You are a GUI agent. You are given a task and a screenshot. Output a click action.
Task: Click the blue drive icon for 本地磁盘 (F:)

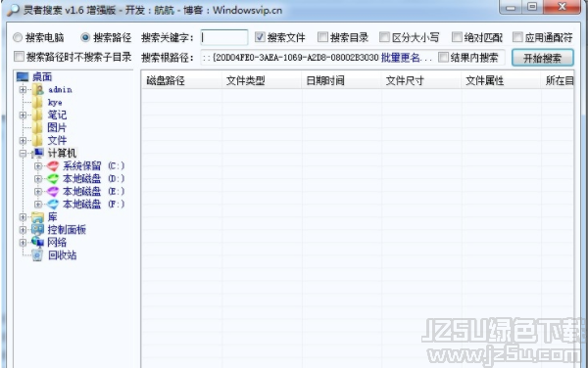click(x=53, y=204)
